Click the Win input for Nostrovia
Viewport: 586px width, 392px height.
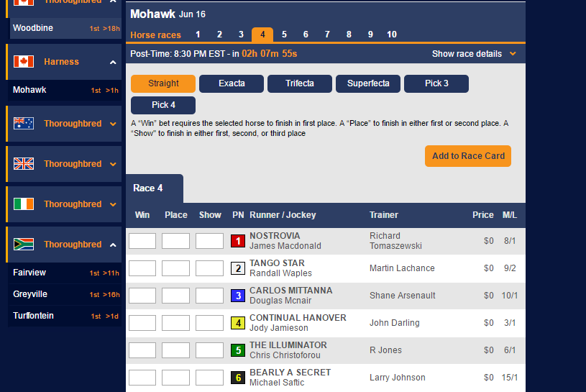[x=142, y=241]
